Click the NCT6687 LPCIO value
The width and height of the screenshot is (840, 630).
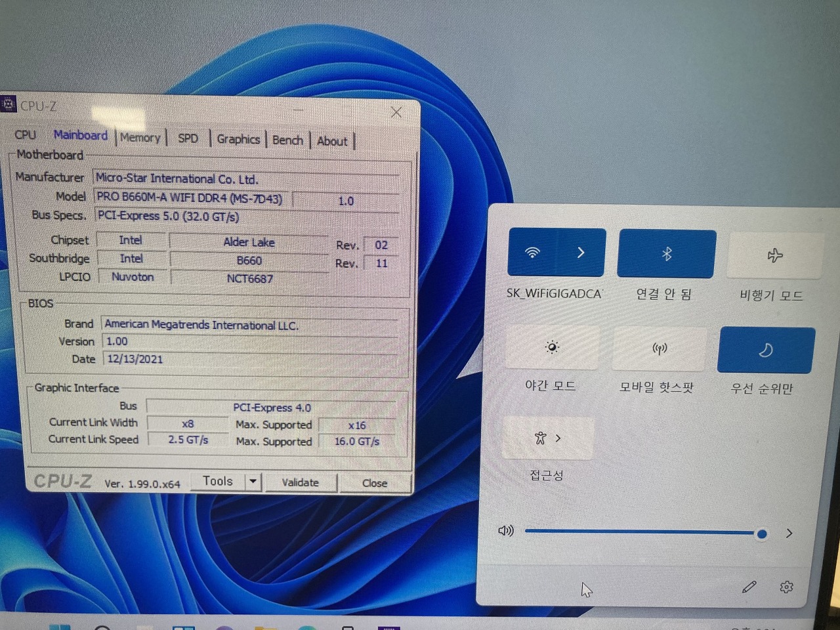(x=250, y=279)
